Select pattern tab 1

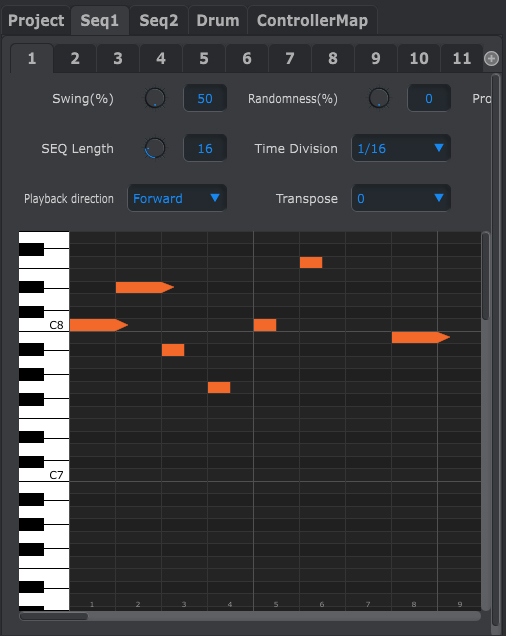(x=32, y=58)
